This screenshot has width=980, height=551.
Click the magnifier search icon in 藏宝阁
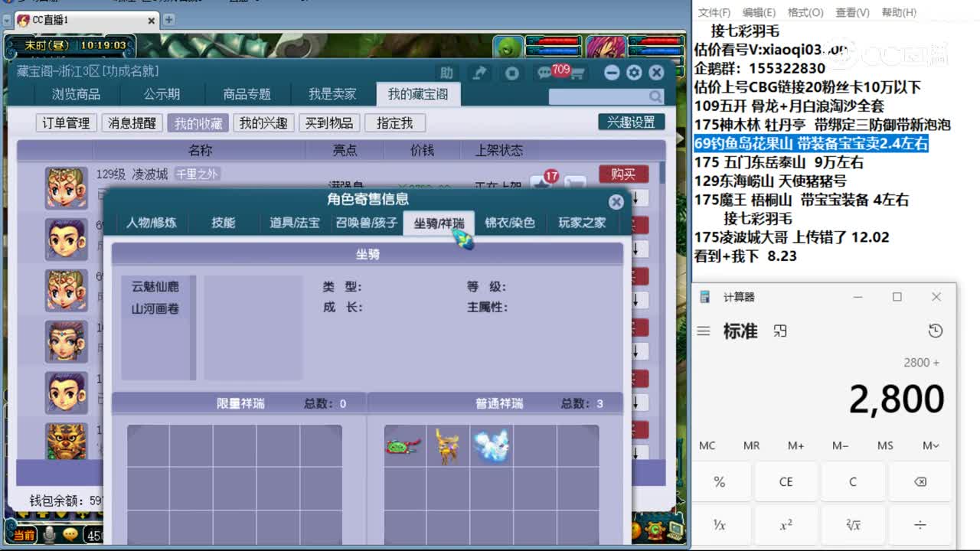click(655, 96)
